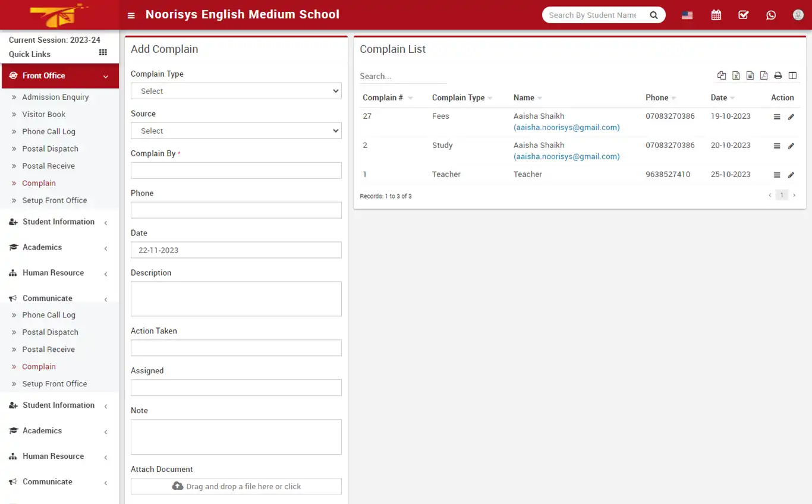Toggle the sidebar with the hamburger icon
This screenshot has width=812, height=504.
click(x=131, y=14)
